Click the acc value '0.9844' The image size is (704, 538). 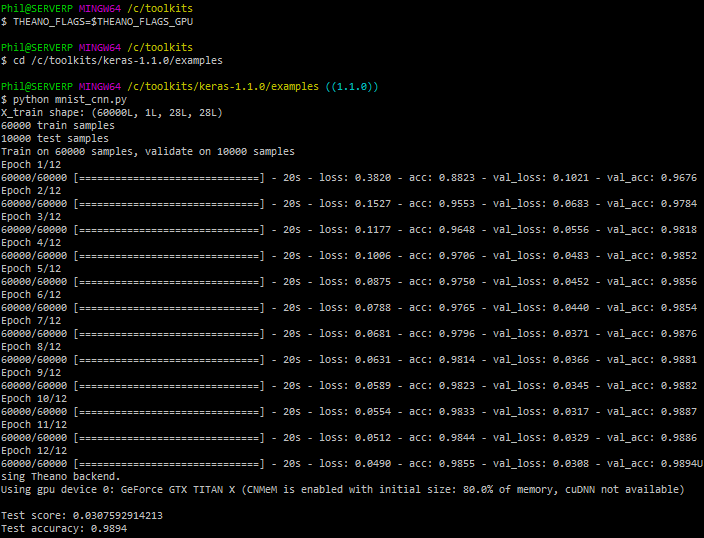point(457,438)
